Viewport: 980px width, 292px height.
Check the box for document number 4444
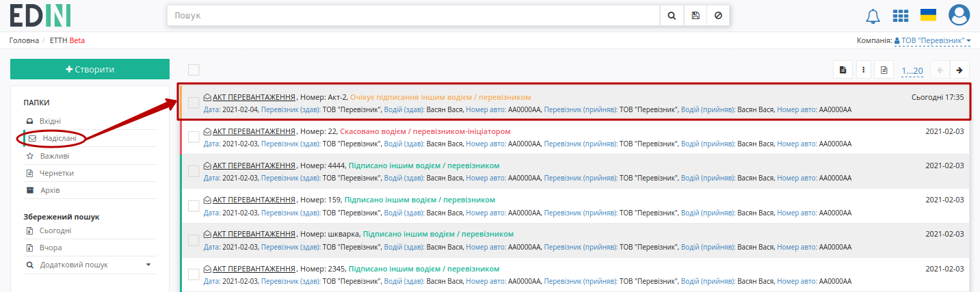coord(194,171)
